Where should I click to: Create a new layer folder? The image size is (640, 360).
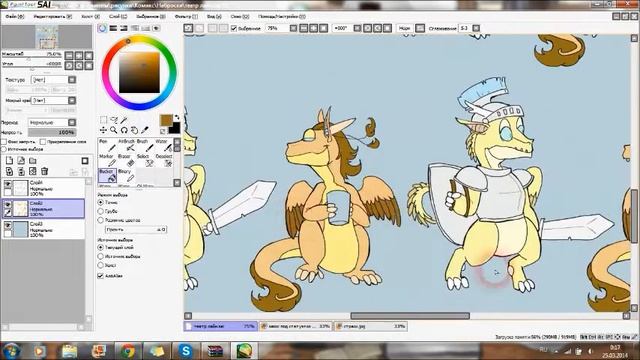click(x=33, y=160)
